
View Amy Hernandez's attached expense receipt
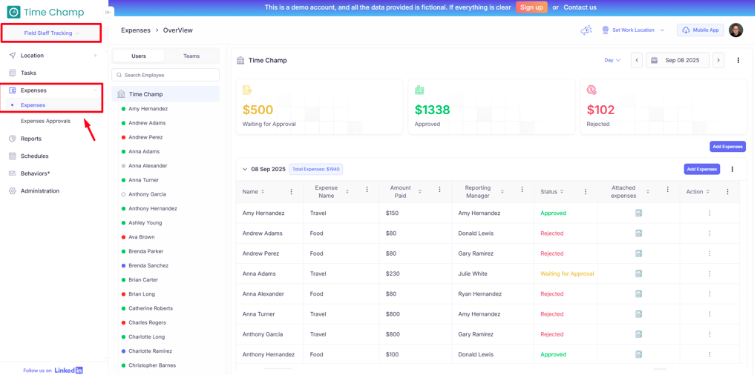click(x=638, y=213)
